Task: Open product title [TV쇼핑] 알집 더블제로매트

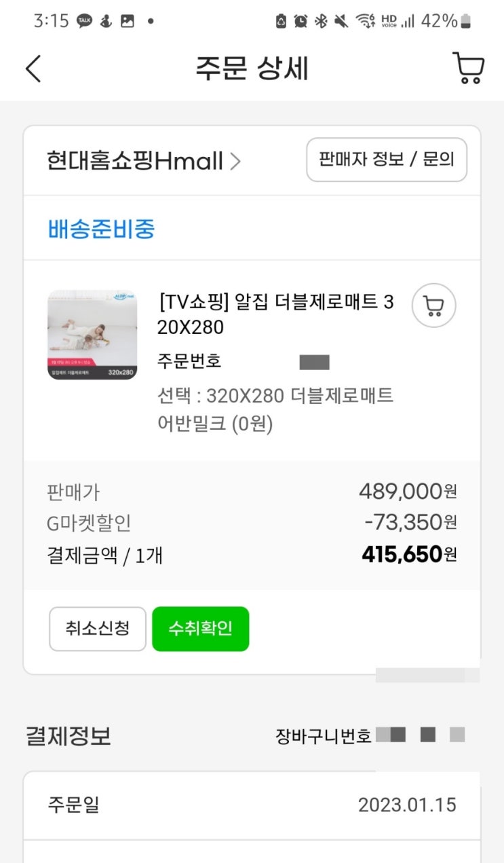Action: [x=275, y=314]
